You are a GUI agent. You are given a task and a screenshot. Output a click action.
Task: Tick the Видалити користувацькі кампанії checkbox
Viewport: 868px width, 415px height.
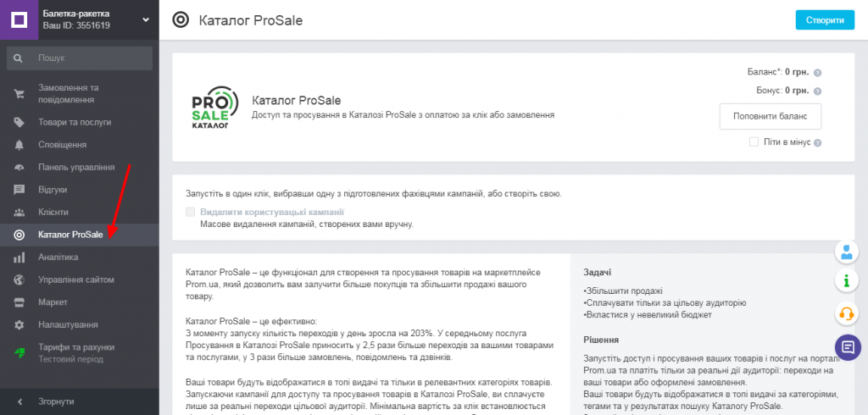[x=191, y=212]
